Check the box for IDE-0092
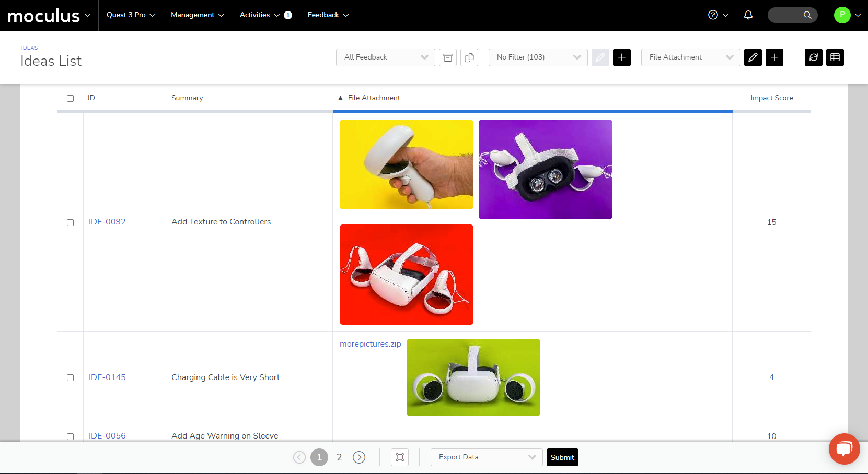This screenshot has width=868, height=474. pos(71,222)
